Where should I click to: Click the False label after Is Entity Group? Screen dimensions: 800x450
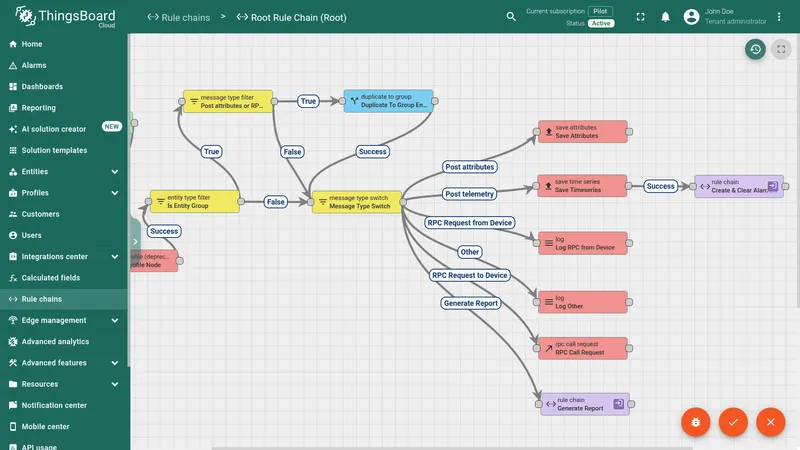pos(276,202)
